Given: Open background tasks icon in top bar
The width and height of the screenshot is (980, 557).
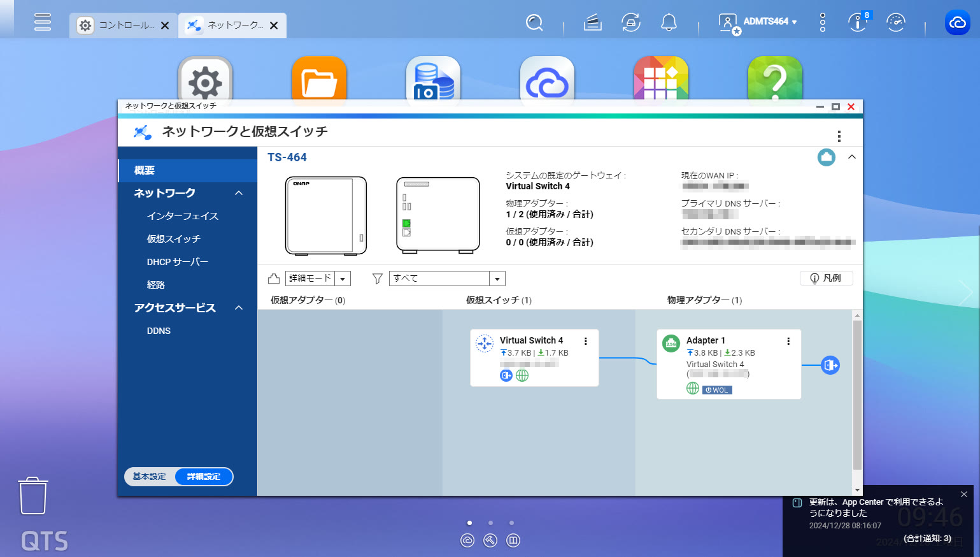Looking at the screenshot, I should 593,23.
